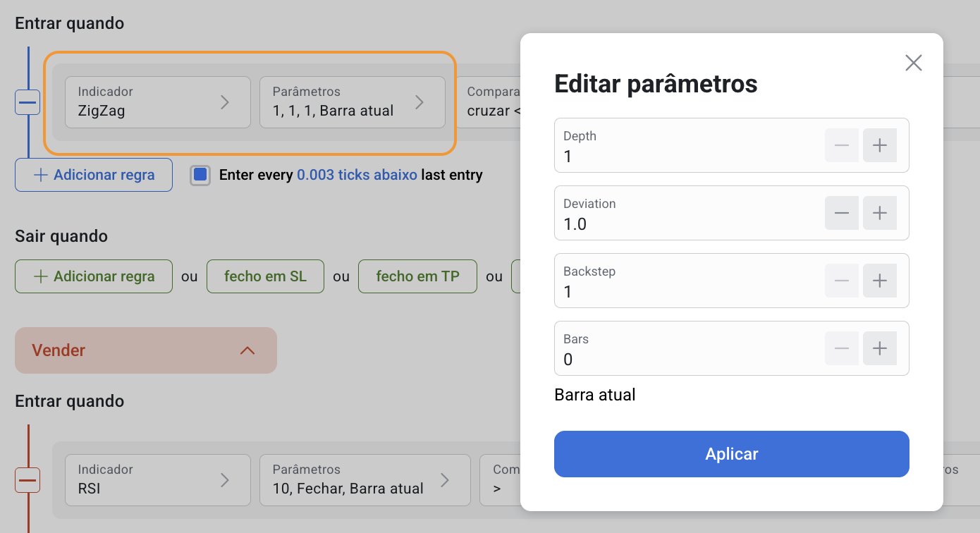Image resolution: width=980 pixels, height=533 pixels.
Task: Open ZigZag Parâmetros 1, 1, 1, Barra atual
Action: coord(353,102)
